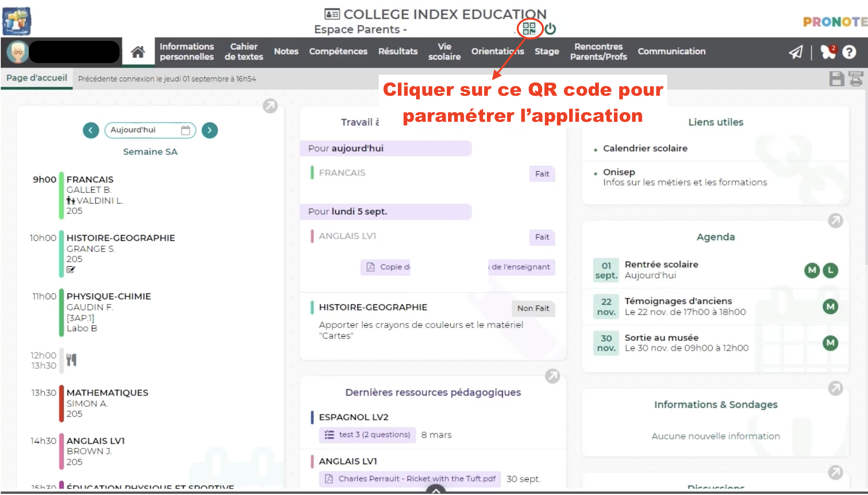Screen dimensions: 868x495
Task: Click the power logout icon
Action: pos(550,28)
